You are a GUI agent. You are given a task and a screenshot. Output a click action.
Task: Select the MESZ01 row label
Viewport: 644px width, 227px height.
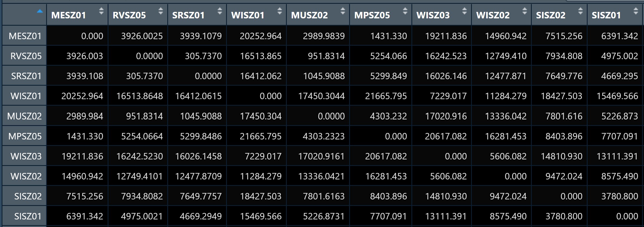click(25, 36)
